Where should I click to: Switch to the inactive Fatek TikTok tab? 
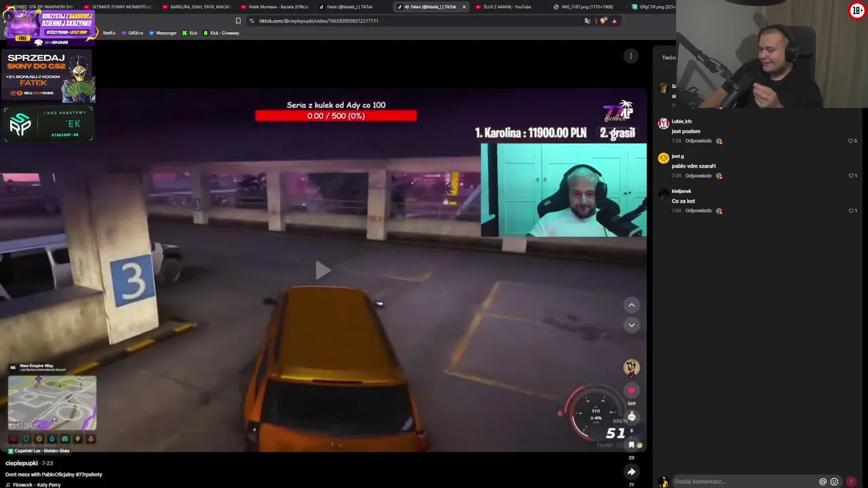(353, 7)
